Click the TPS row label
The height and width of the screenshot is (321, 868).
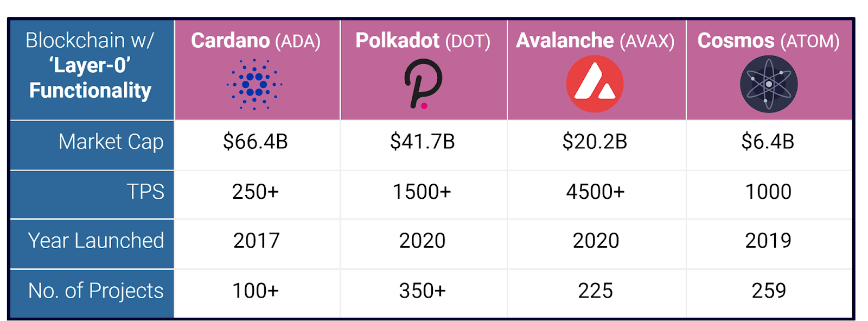pyautogui.click(x=145, y=192)
